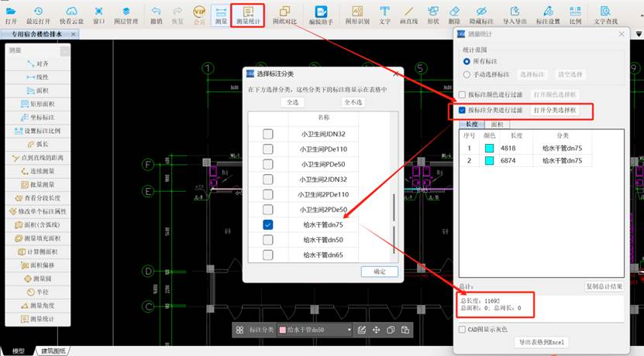Screen dimensions: 644x356
Task: Open the 标注分类 dropdown showing 给水干管dn50
Action: coord(315,330)
